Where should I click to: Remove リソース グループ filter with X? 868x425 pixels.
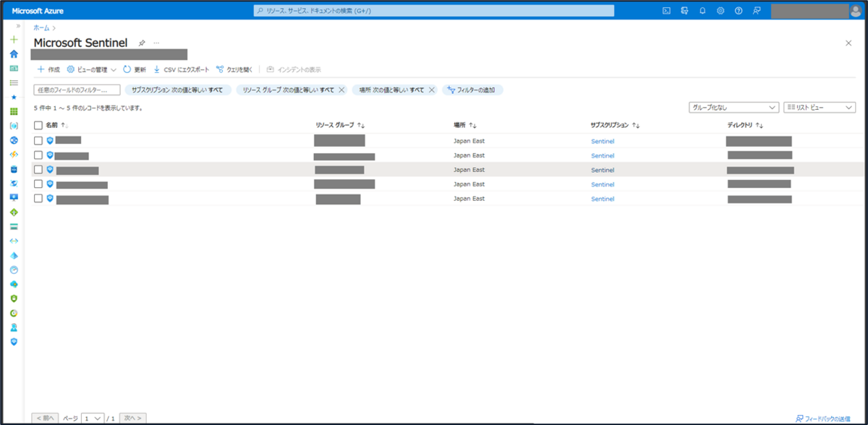(341, 90)
